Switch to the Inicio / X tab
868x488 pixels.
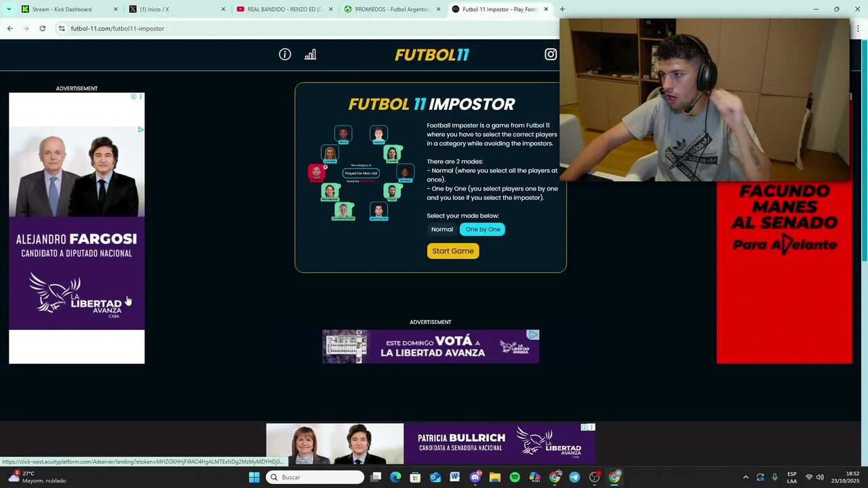(x=178, y=9)
